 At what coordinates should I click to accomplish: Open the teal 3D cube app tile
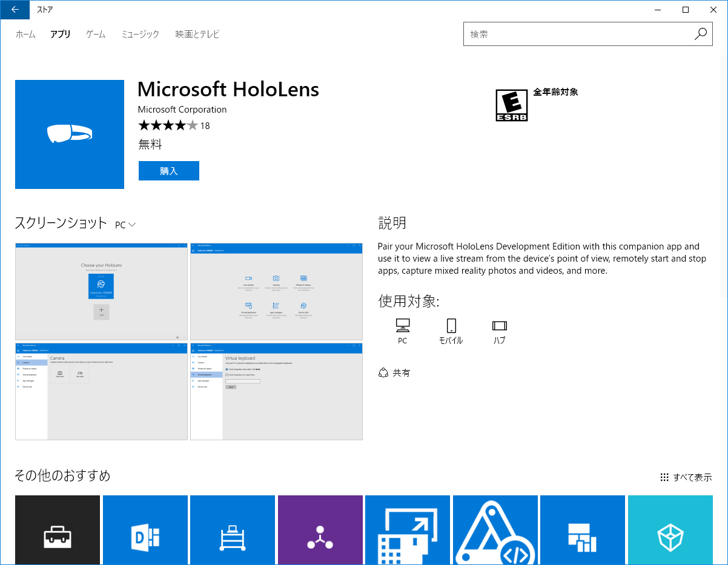pos(670,530)
